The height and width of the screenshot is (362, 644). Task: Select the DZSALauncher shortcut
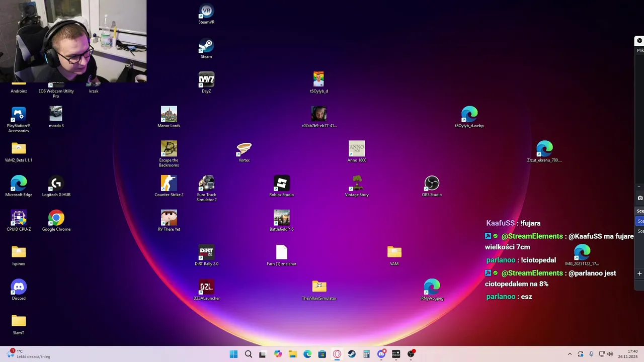(x=206, y=290)
